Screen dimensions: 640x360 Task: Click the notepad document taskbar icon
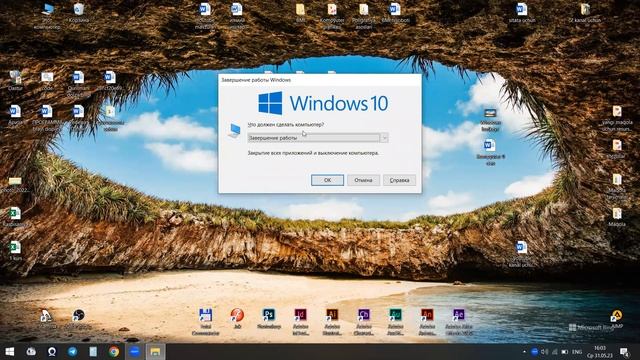(93, 351)
